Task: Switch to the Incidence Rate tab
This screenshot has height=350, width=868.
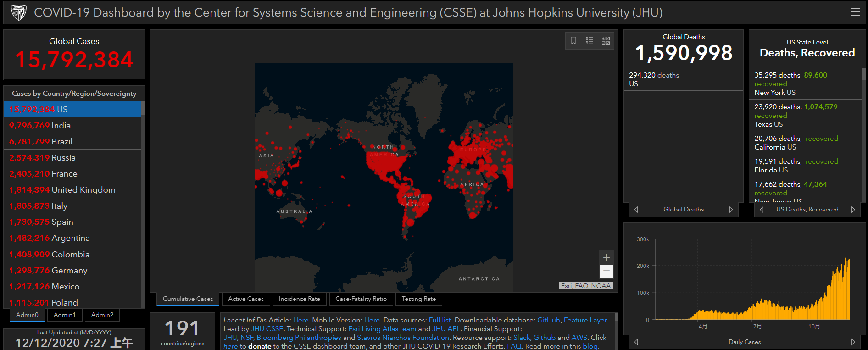Action: pyautogui.click(x=300, y=299)
